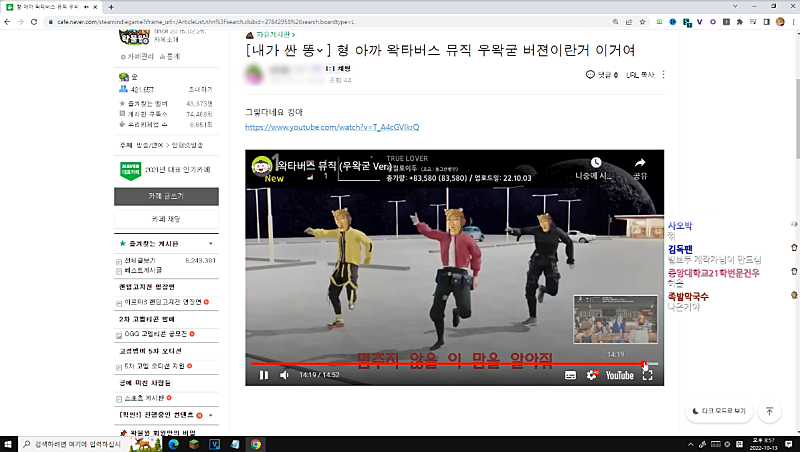Toggle YouTube subtitles button

coord(570,375)
